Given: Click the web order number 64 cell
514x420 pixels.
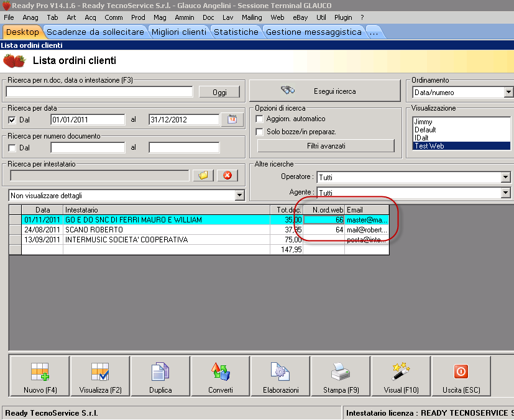Looking at the screenshot, I should tap(324, 230).
